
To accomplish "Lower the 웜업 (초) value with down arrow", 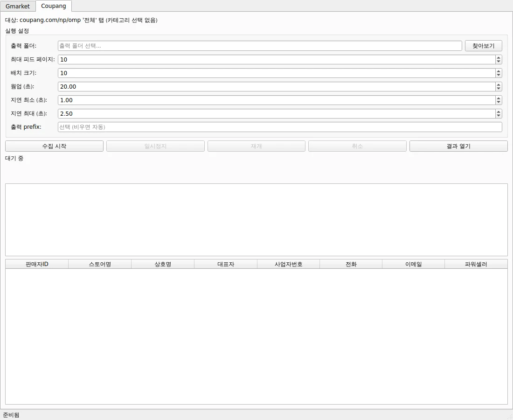I will (499, 89).
